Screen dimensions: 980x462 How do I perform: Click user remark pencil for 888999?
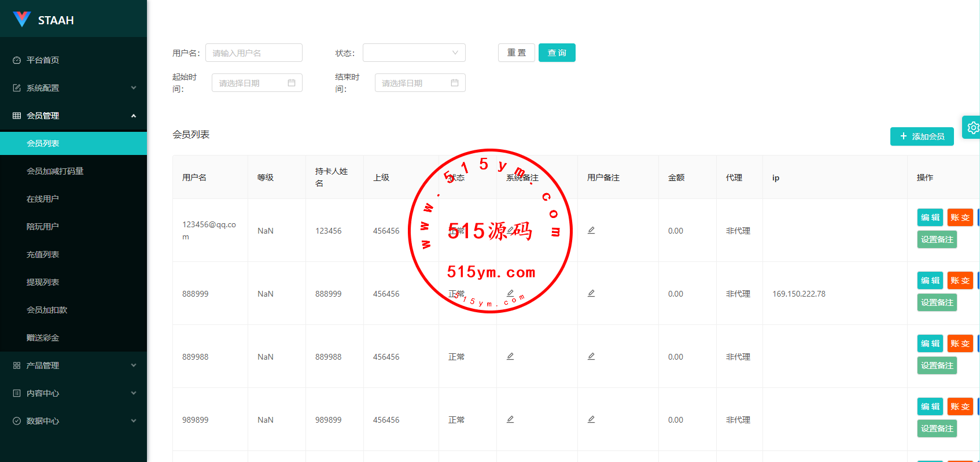click(591, 293)
